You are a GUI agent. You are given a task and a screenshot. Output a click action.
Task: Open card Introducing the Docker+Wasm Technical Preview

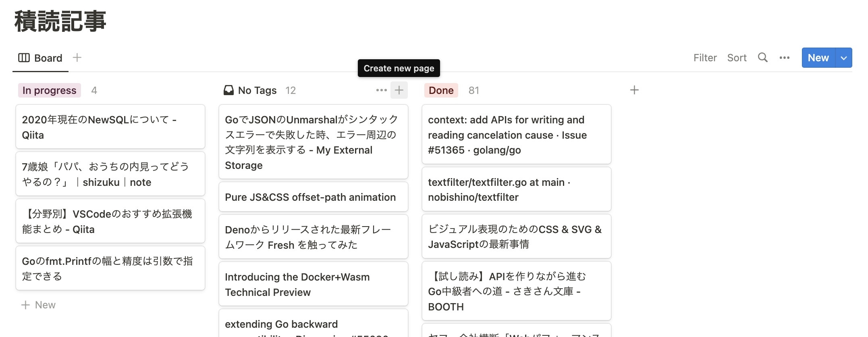(314, 284)
